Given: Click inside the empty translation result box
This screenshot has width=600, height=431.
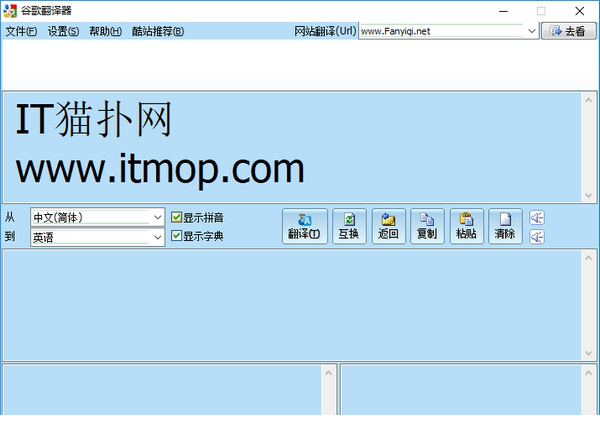Looking at the screenshot, I should click(292, 305).
